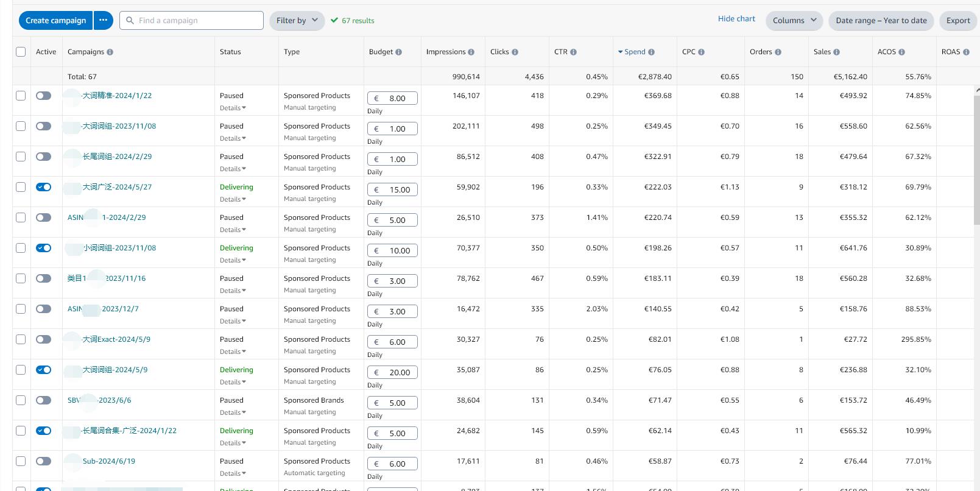Open Date range – Year to date selector
Viewport: 980px width, 491px height.
point(881,21)
